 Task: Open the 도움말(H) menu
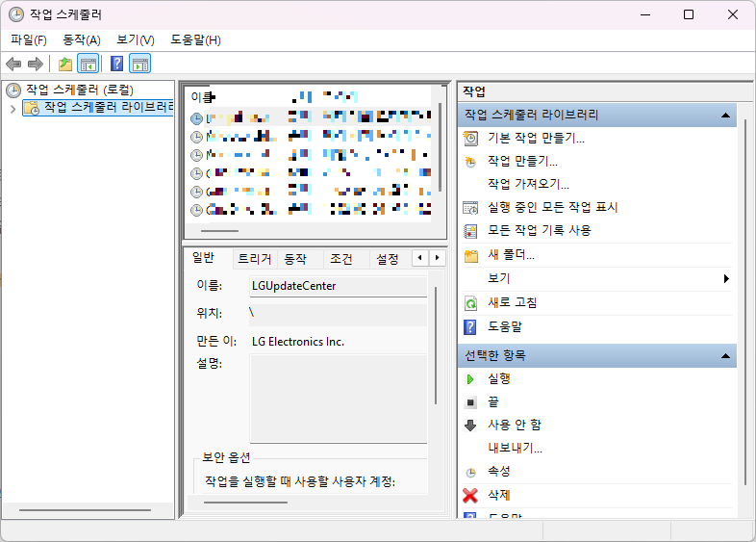click(x=195, y=40)
